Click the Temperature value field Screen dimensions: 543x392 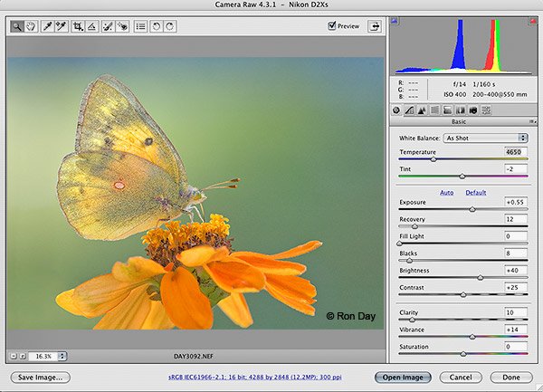[516, 152]
